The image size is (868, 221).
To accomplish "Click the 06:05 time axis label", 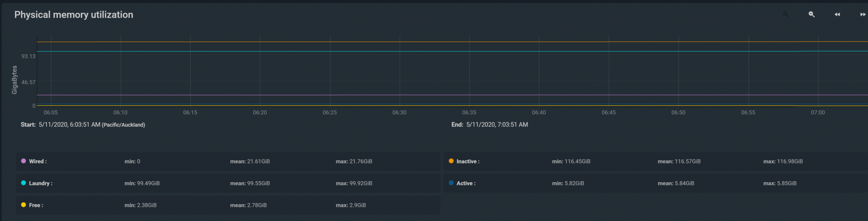I will pyautogui.click(x=51, y=113).
